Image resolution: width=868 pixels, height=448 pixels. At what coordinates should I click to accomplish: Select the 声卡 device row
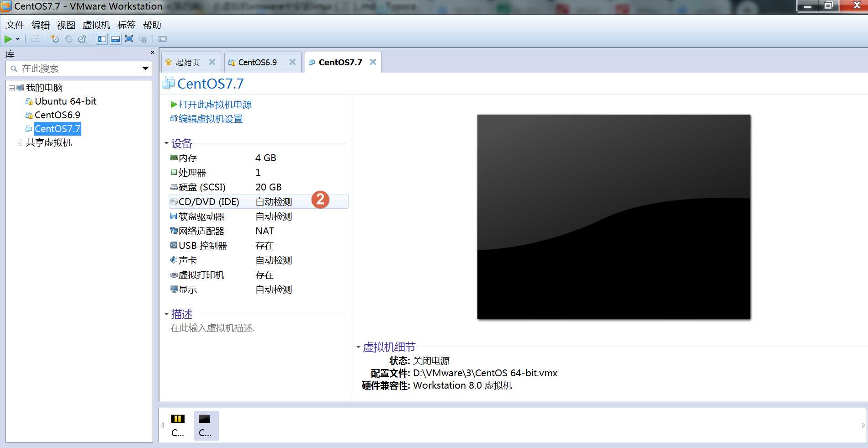tap(258, 260)
